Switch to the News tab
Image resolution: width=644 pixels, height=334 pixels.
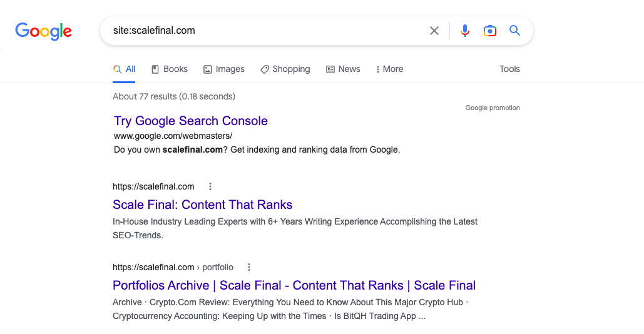(343, 69)
